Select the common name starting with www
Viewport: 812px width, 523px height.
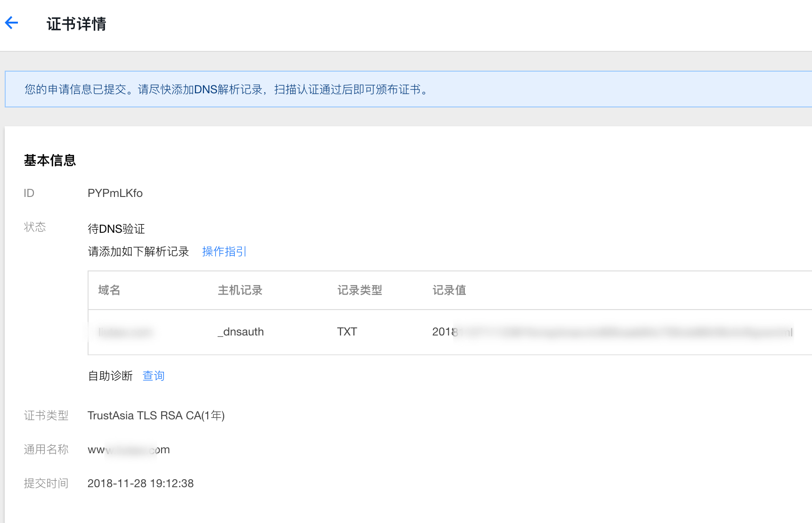click(x=128, y=449)
